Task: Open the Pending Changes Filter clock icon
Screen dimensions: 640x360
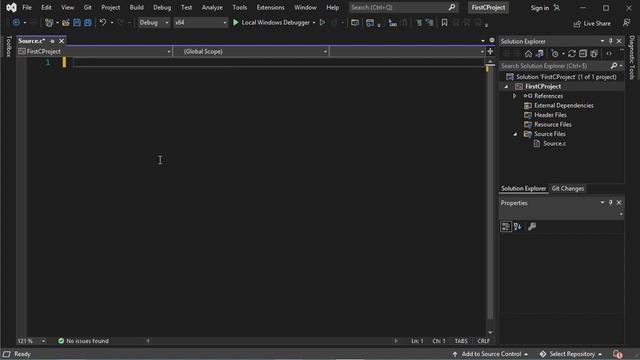Action: [555, 54]
